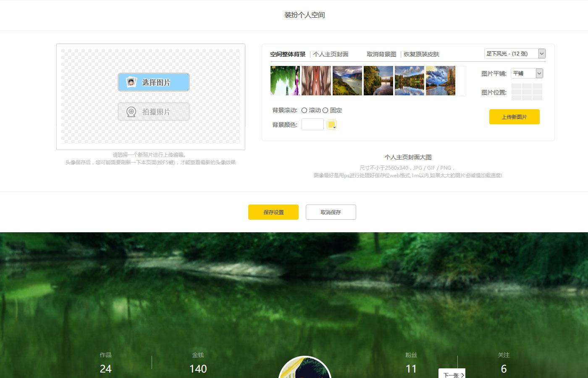Image resolution: width=588 pixels, height=378 pixels.
Task: Click the 选择图片 photo icon button
Action: 154,82
